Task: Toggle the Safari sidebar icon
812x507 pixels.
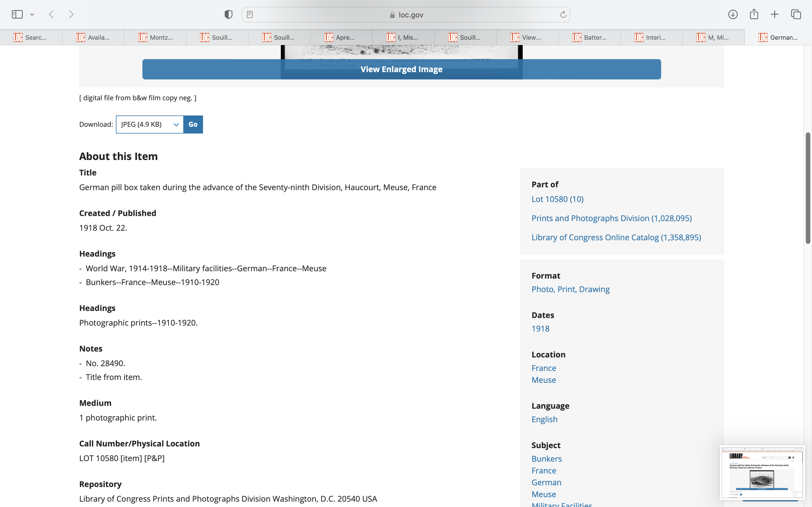Action: (x=17, y=14)
